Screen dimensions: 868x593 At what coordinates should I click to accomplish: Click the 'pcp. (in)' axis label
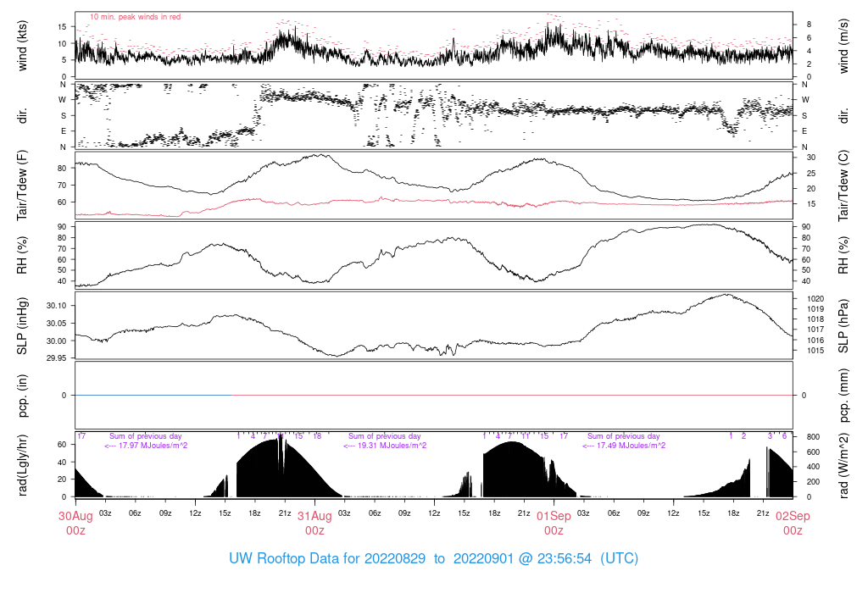tap(22, 396)
